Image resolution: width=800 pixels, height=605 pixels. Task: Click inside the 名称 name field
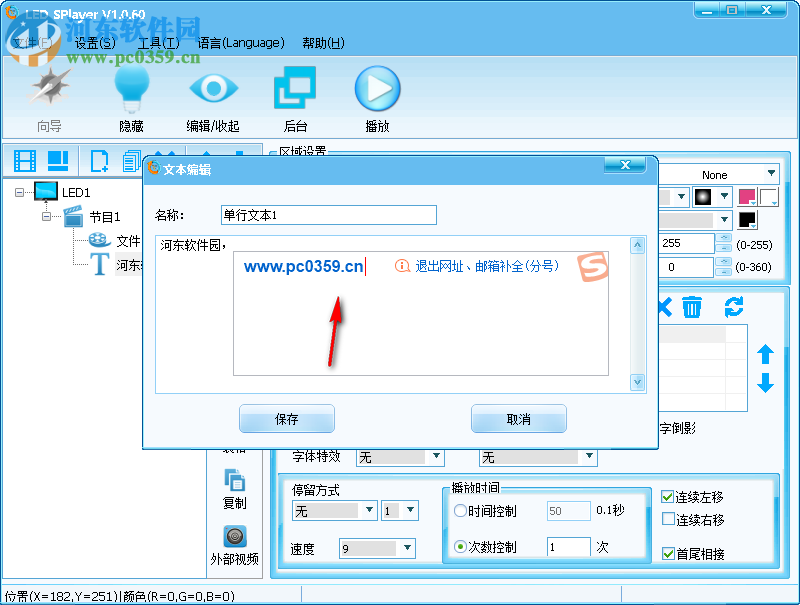(x=330, y=215)
